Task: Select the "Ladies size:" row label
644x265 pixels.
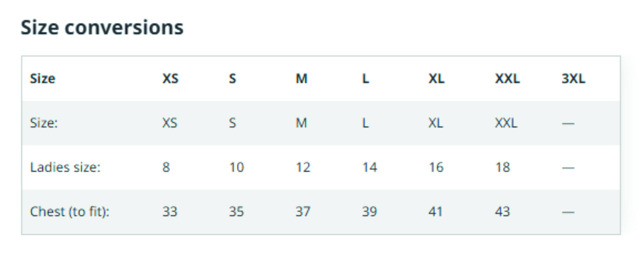Action: [x=65, y=167]
